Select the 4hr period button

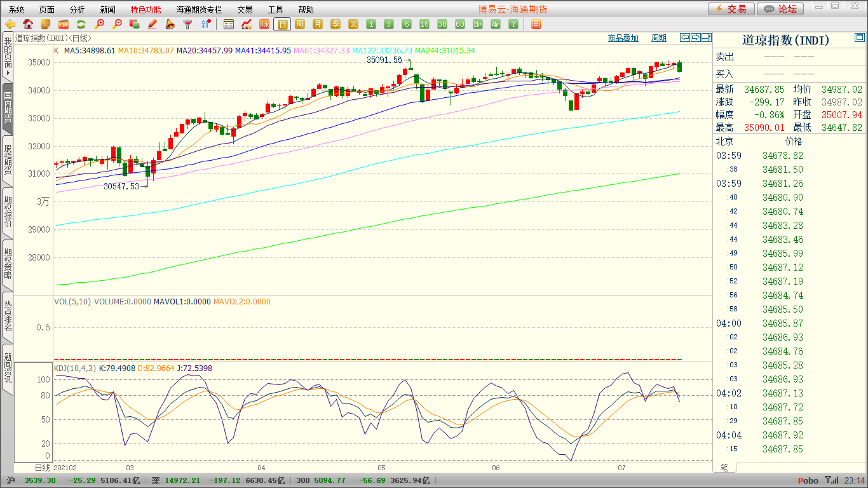(x=496, y=24)
